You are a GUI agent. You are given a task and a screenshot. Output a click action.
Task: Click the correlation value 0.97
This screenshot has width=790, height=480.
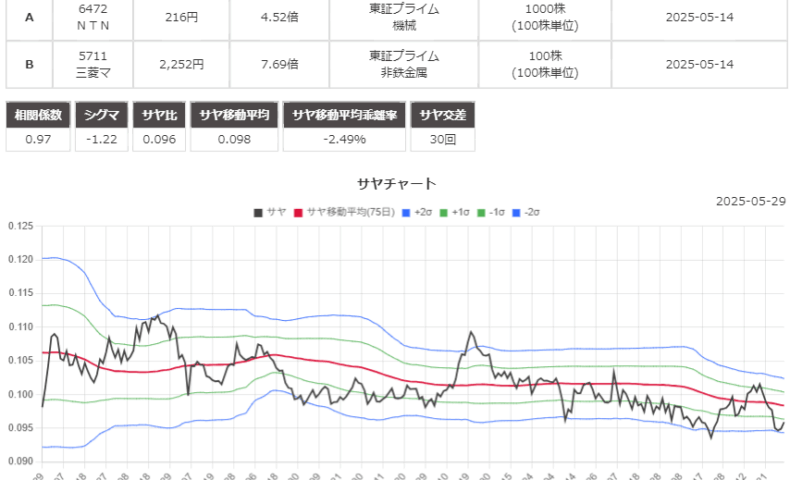(x=37, y=139)
